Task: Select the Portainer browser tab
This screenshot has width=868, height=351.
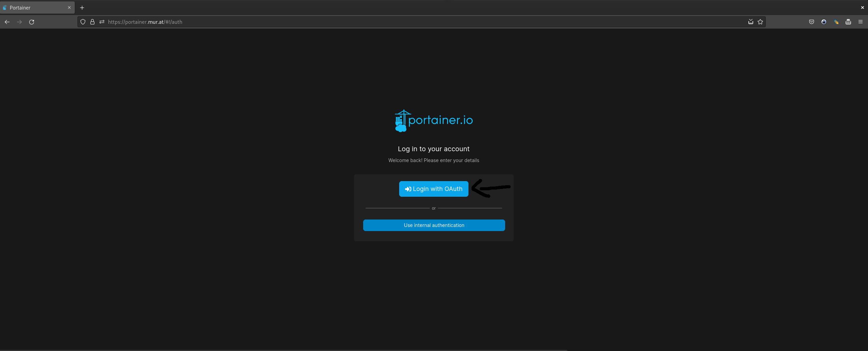Action: (34, 7)
